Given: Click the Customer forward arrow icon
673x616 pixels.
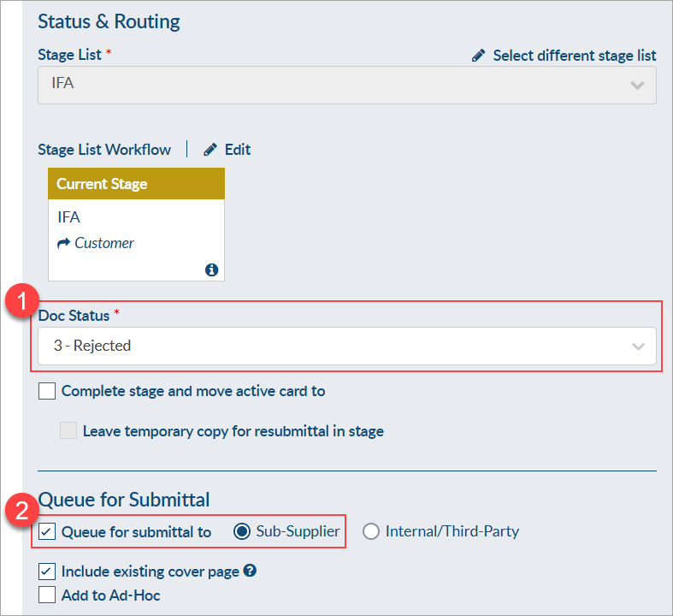Looking at the screenshot, I should 63,243.
